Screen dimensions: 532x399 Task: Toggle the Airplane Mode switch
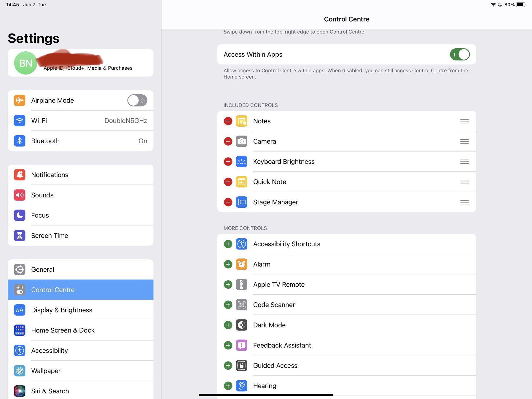[x=137, y=100]
